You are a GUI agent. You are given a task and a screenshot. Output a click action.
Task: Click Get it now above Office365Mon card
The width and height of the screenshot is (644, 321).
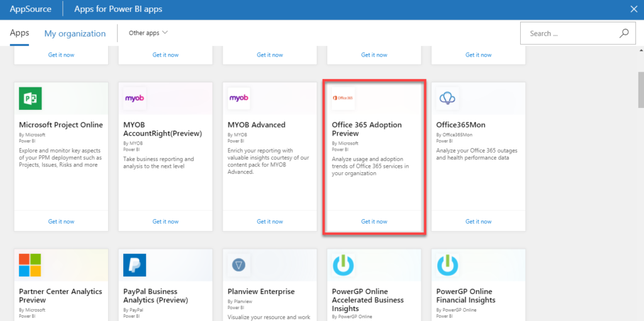tap(479, 55)
